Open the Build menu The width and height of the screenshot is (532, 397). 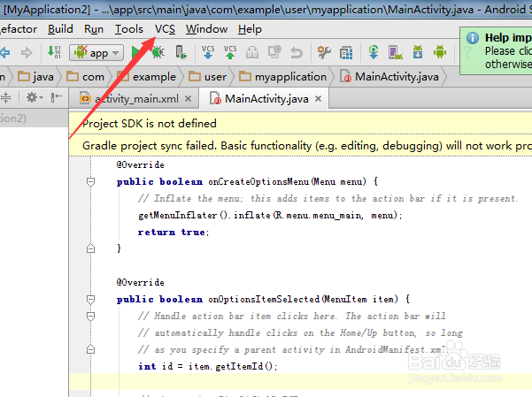coord(60,29)
